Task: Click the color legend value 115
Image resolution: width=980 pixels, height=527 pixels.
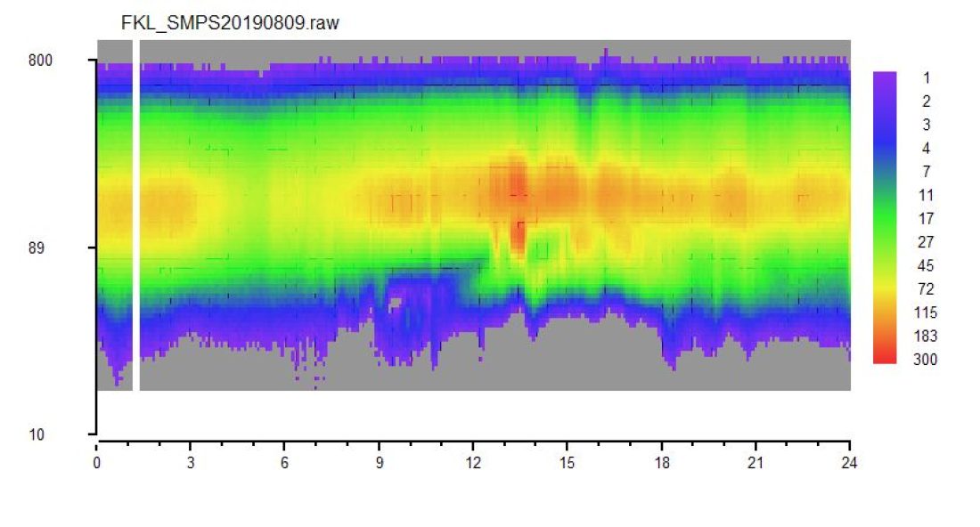Action: click(x=925, y=312)
